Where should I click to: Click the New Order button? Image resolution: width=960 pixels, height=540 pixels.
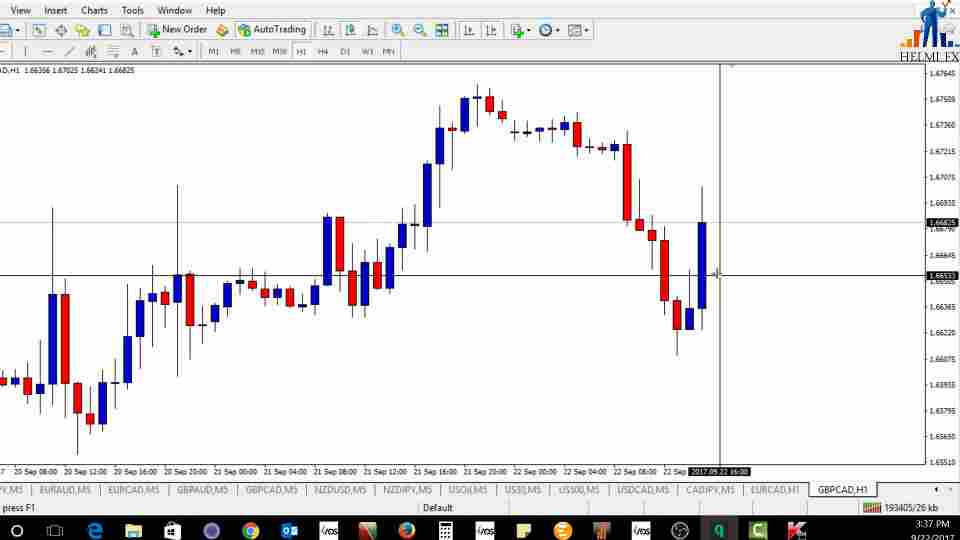click(178, 29)
